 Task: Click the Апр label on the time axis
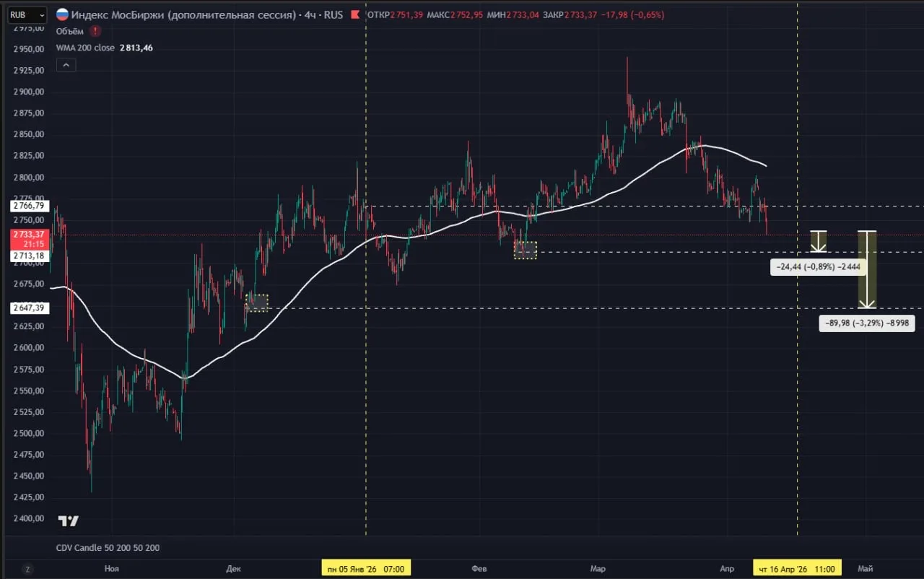point(727,569)
